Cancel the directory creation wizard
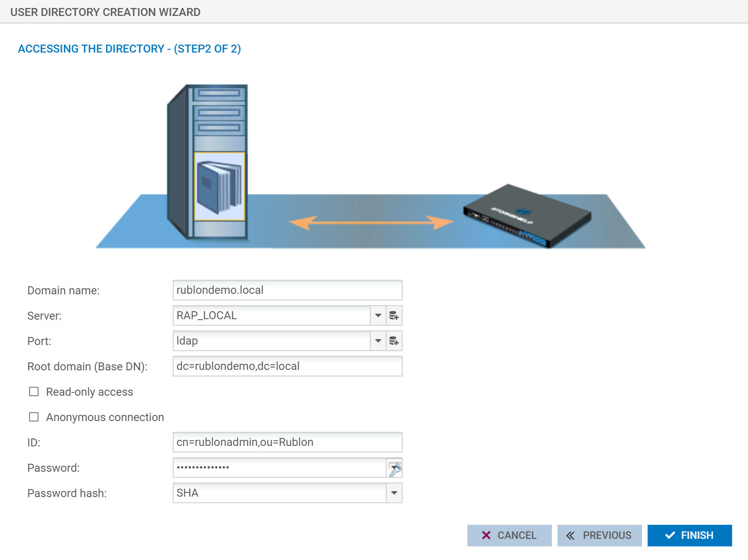 [509, 535]
